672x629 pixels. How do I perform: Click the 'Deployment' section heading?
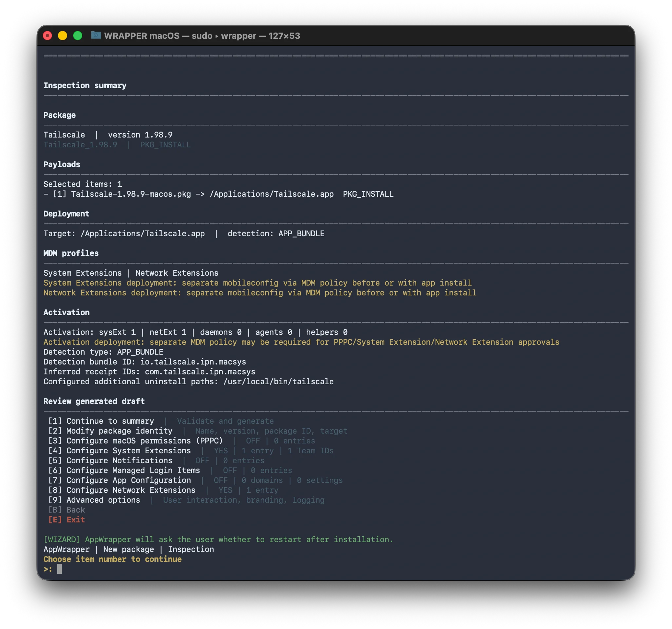(66, 214)
